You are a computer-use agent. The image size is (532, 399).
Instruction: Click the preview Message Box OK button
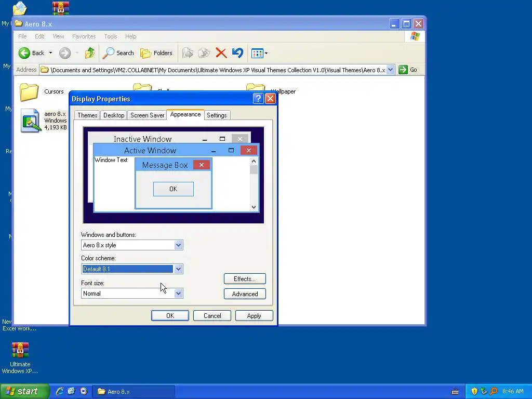point(174,189)
